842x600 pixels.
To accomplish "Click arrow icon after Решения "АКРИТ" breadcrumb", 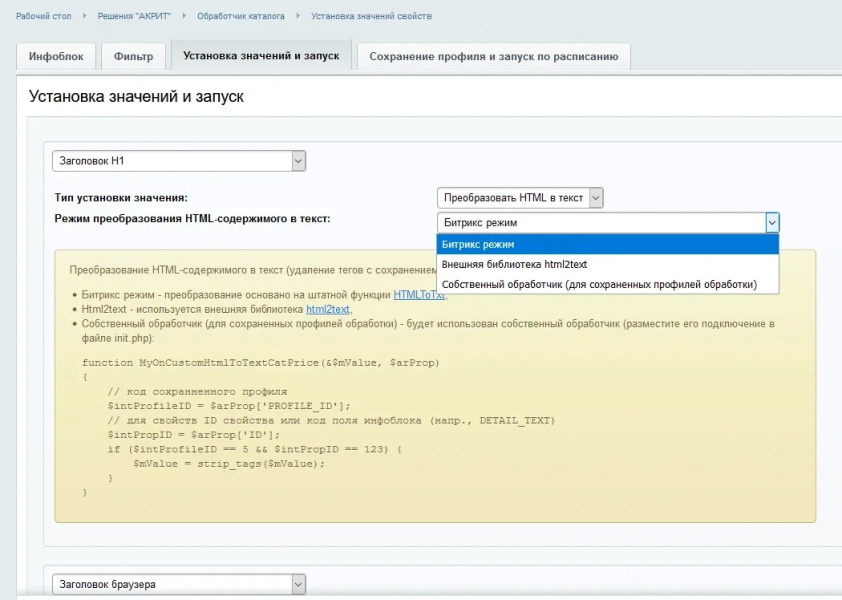I will (x=187, y=17).
